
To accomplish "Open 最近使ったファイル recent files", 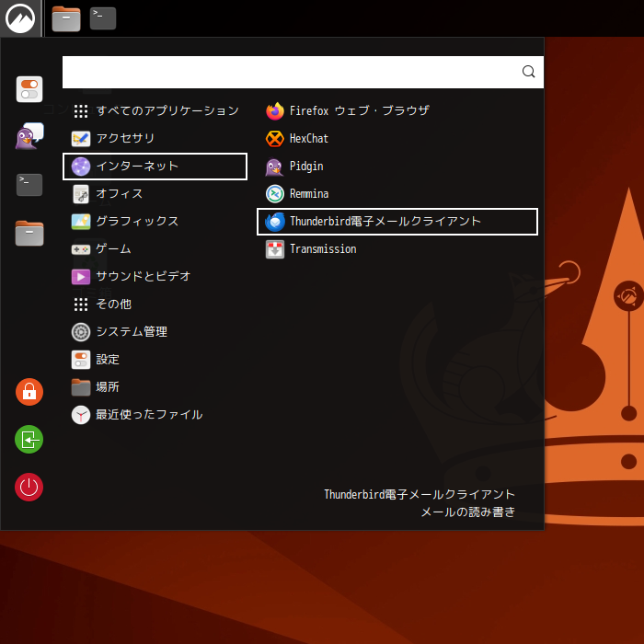I will [x=155, y=415].
